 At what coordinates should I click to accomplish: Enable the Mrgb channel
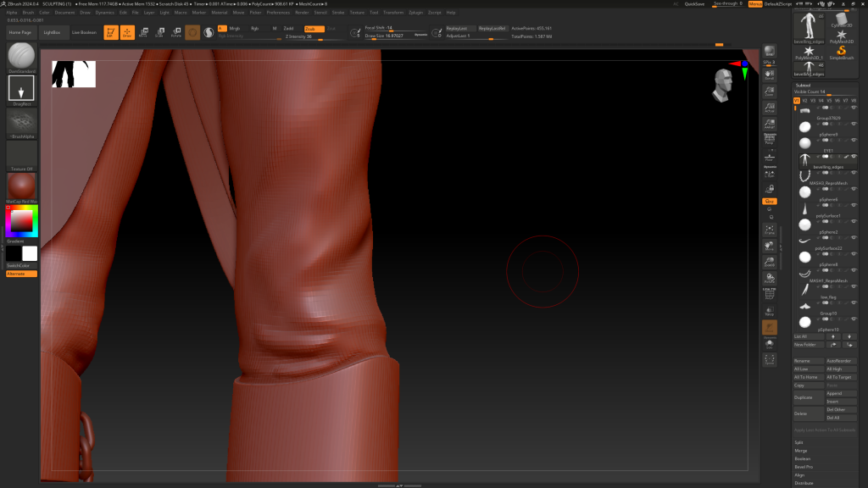pyautogui.click(x=235, y=28)
